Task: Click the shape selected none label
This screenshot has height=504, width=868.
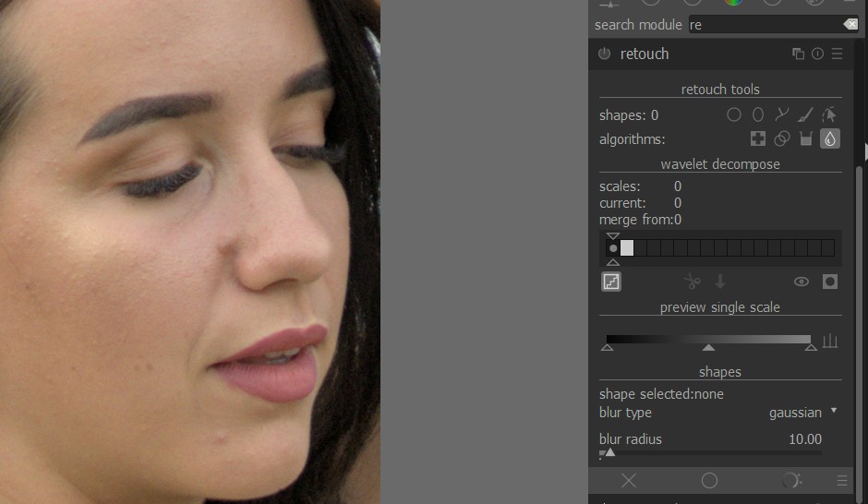Action: [661, 394]
